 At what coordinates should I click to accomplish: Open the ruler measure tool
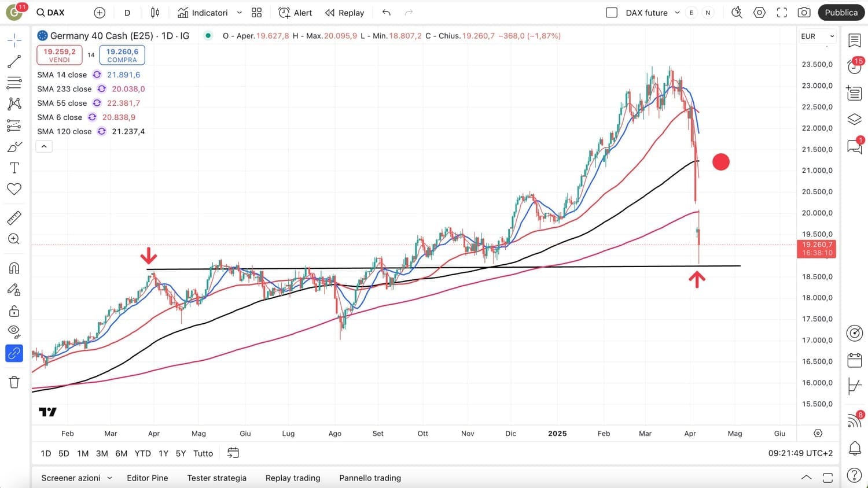coord(14,217)
